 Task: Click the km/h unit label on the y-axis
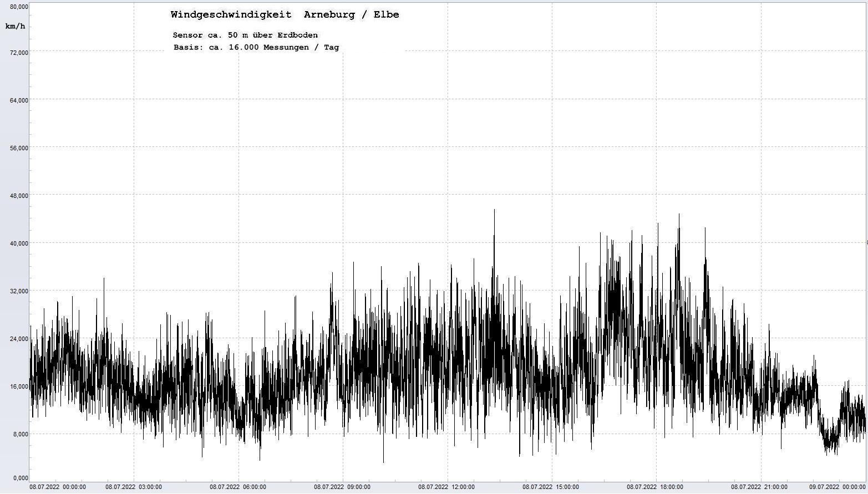point(15,27)
